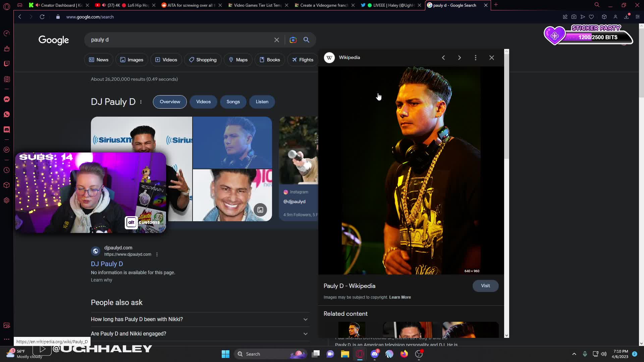Switch to Listen chip for DJ Pauly D
Image resolution: width=644 pixels, height=362 pixels.
coord(262,102)
